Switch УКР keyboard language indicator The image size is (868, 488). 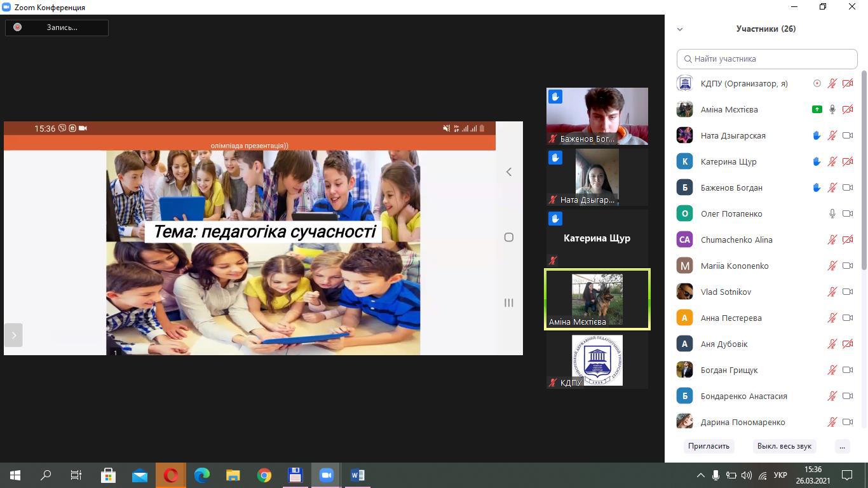(x=781, y=475)
